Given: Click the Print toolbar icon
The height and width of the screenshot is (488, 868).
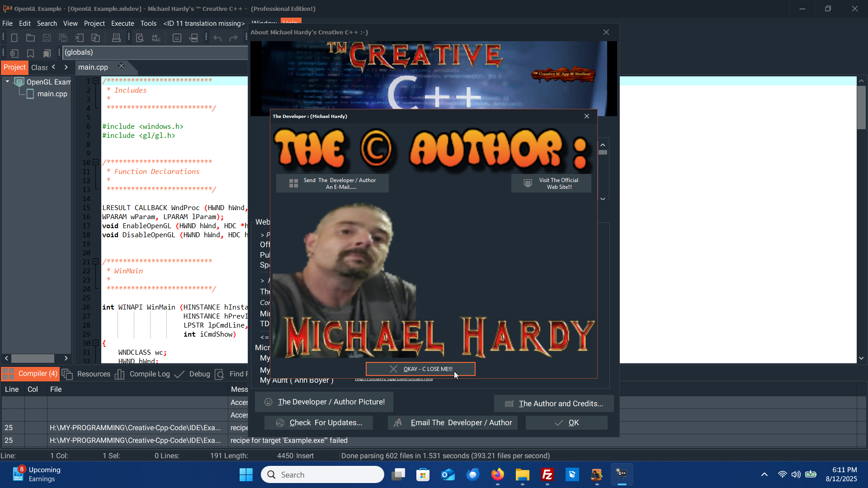Looking at the screenshot, I should click(x=116, y=38).
